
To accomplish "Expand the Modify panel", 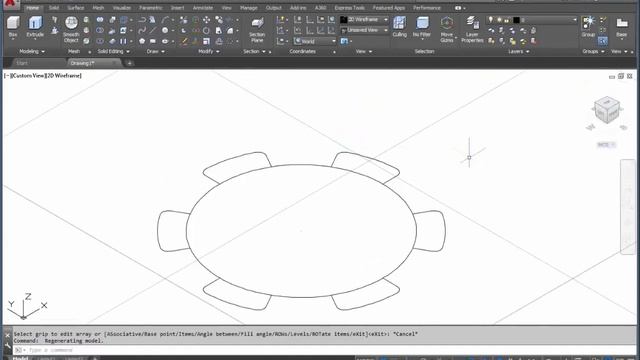I will click(209, 51).
